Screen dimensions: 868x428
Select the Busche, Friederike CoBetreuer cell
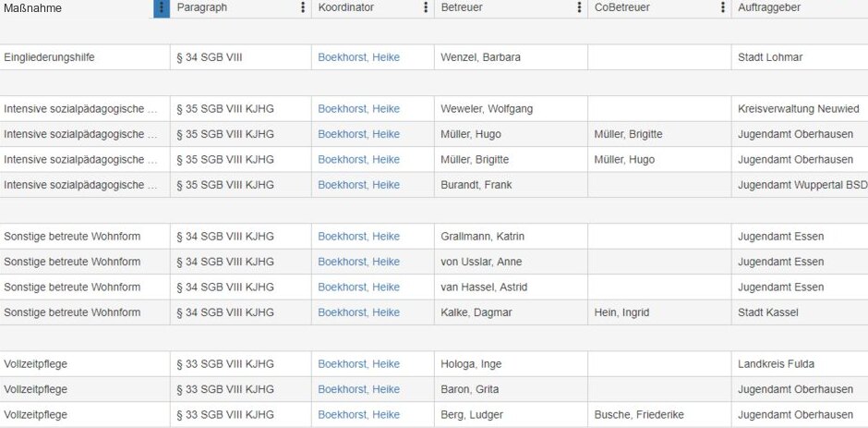click(x=659, y=415)
